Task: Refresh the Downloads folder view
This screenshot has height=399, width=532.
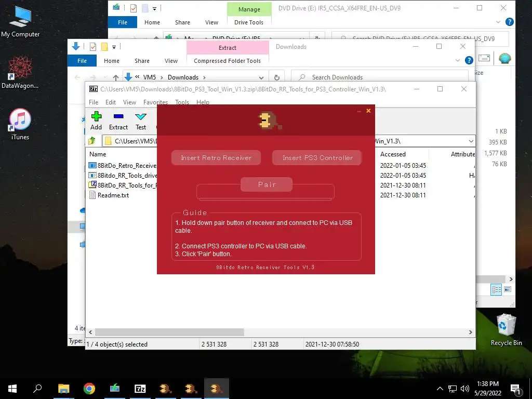Action: coord(277,77)
